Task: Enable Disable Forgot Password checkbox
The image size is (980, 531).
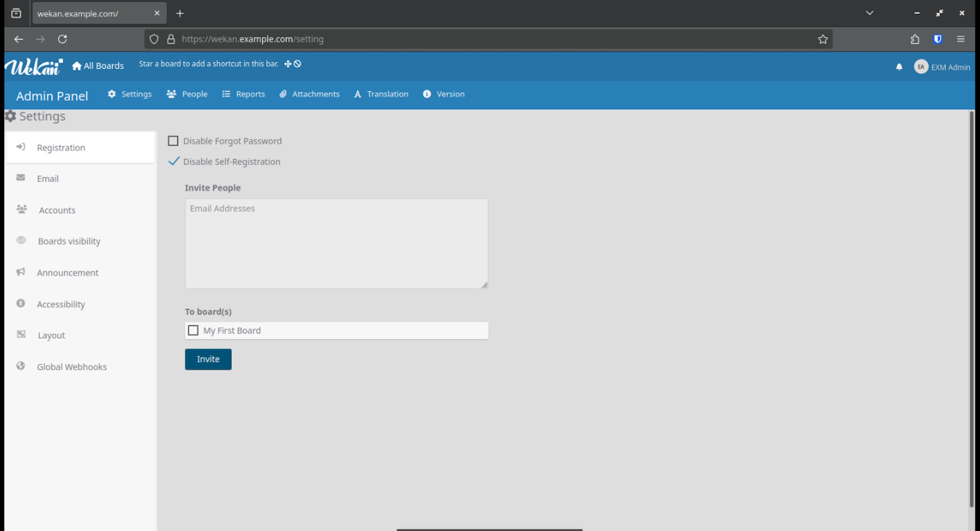Action: coord(174,141)
